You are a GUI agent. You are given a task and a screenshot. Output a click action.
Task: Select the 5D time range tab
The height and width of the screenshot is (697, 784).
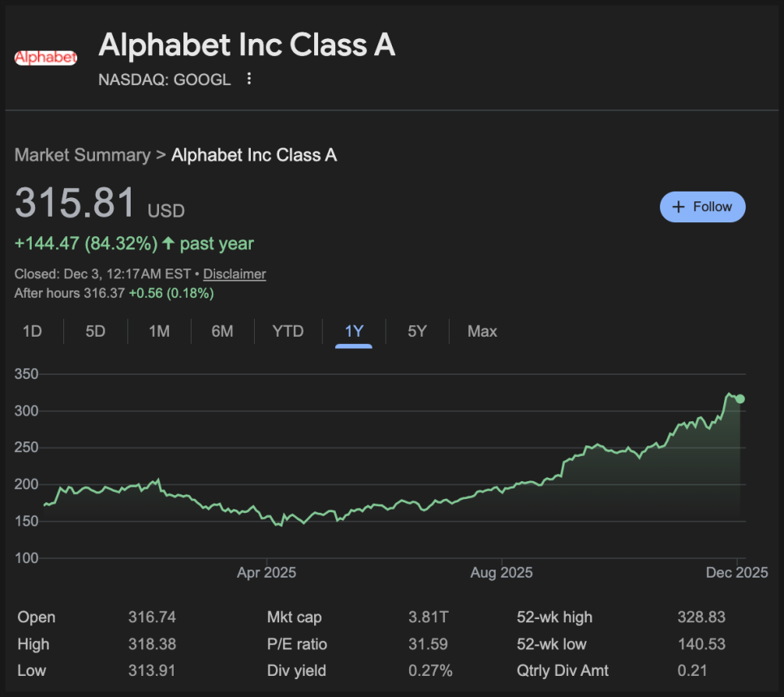coord(96,331)
